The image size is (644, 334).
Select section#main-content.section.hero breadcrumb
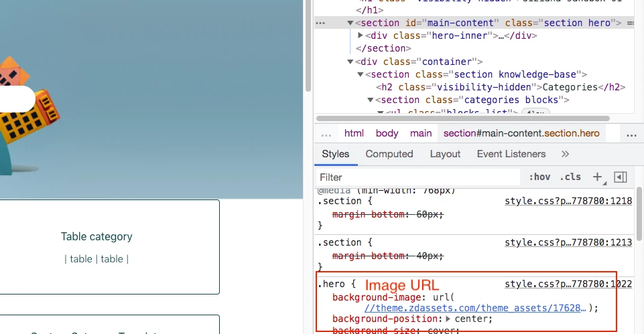(x=521, y=133)
